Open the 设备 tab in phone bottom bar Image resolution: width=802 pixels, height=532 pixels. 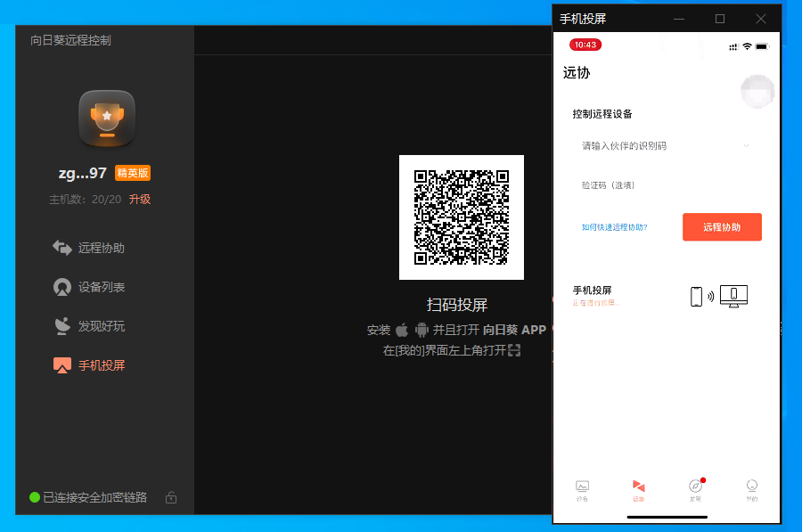[582, 491]
